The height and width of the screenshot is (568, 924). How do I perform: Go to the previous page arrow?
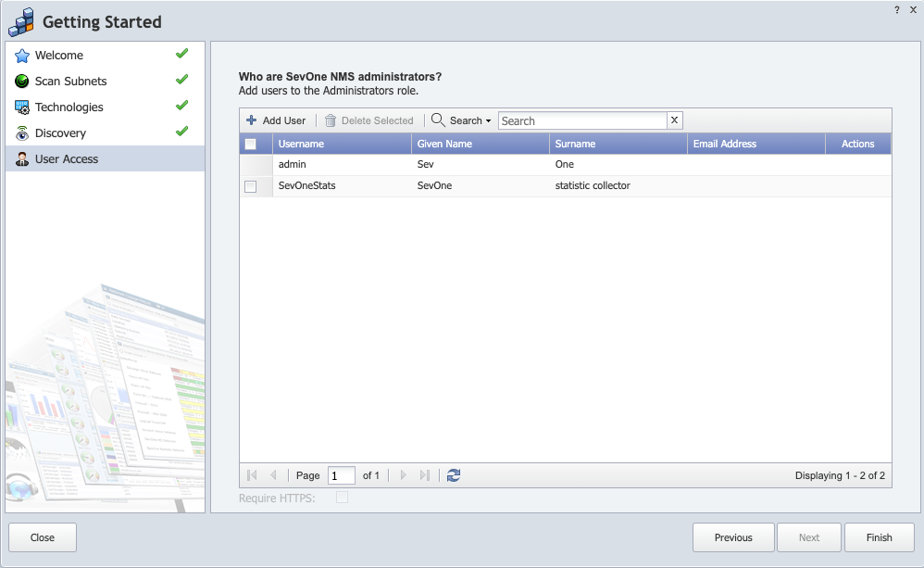tap(273, 475)
